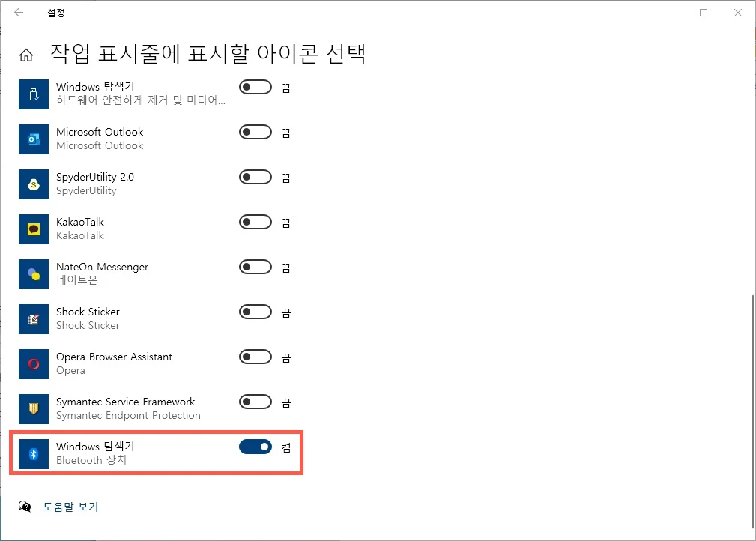Click the KakaoTalk name text
This screenshot has height=541, width=756.
tap(80, 222)
